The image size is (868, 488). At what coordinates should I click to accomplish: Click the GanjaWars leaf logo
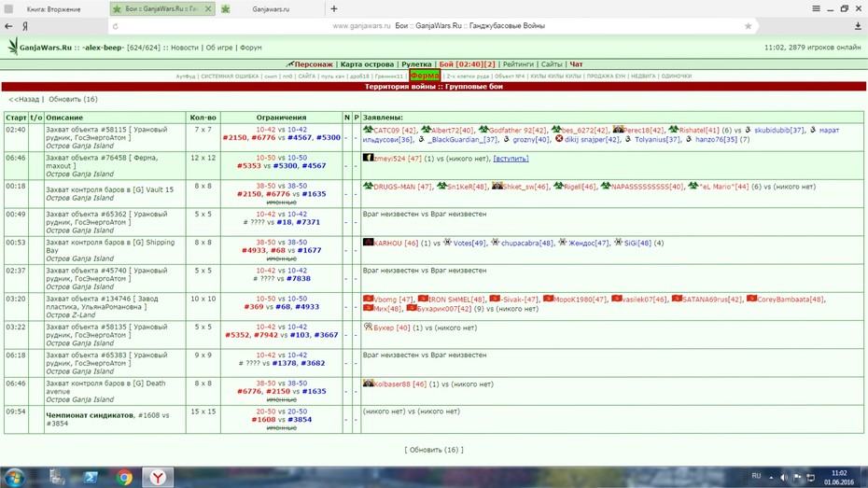tap(13, 47)
